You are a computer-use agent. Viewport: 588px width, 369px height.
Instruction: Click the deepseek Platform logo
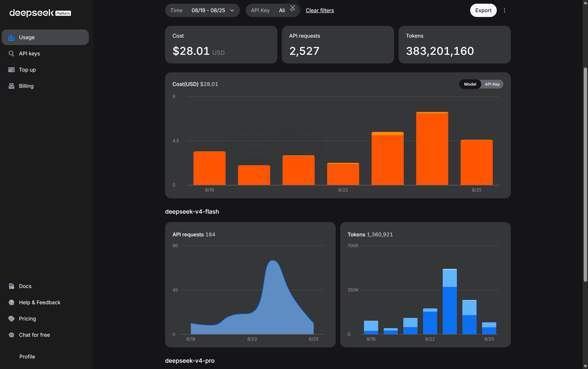click(40, 13)
